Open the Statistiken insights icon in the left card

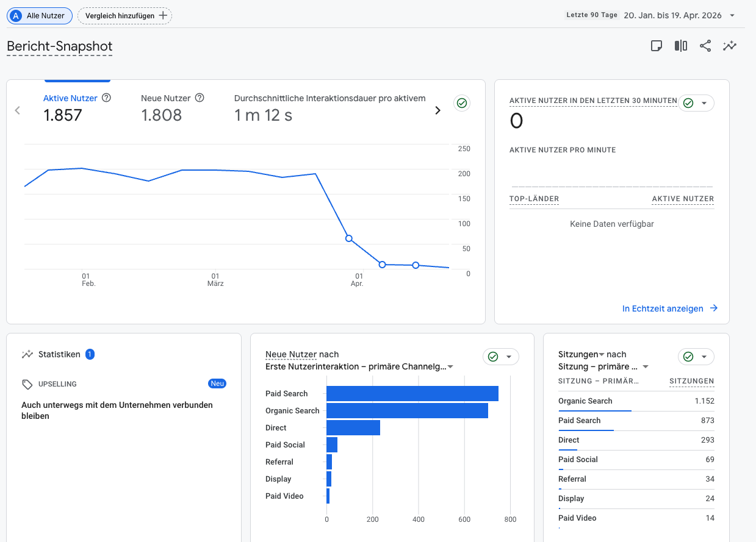[x=27, y=354]
